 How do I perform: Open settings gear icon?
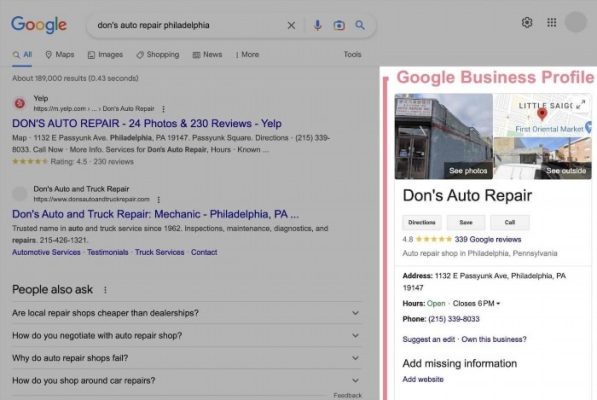click(527, 22)
